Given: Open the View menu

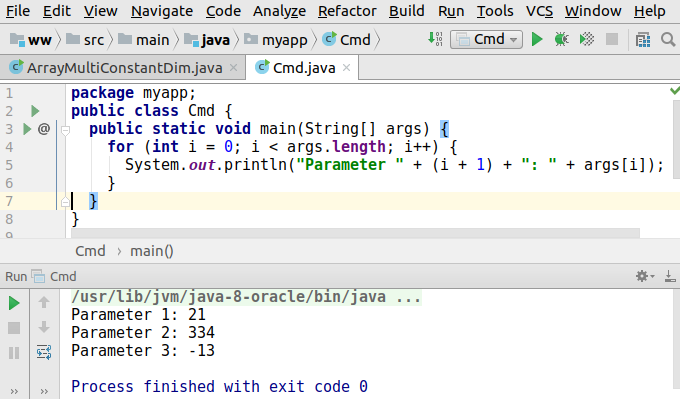Looking at the screenshot, I should [100, 11].
